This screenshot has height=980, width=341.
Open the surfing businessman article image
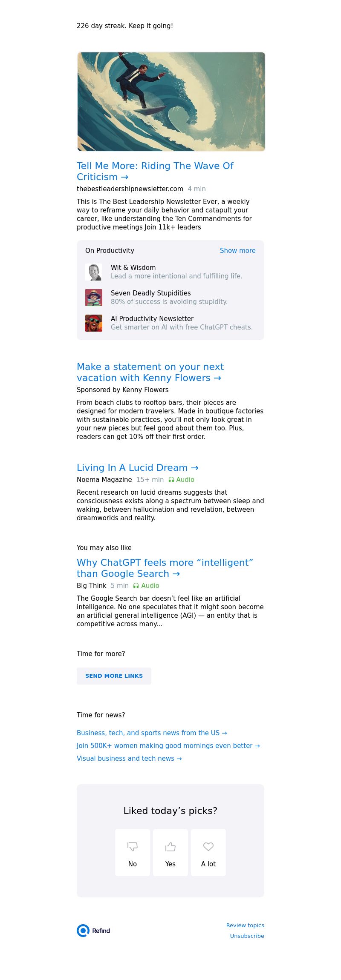click(x=171, y=102)
